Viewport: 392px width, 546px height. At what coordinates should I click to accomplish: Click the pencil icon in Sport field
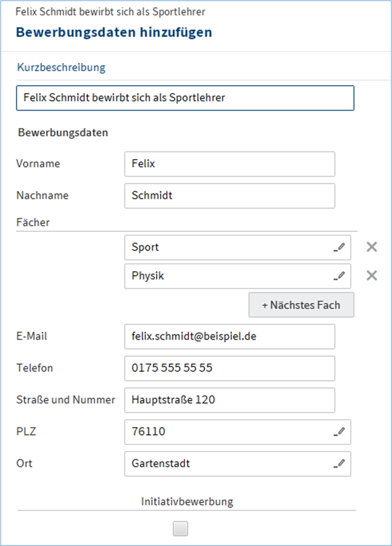[x=340, y=247]
